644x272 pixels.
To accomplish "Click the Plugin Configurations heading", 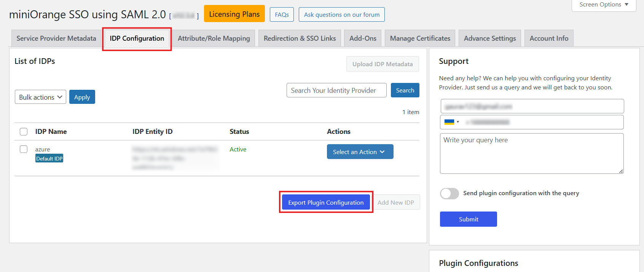I will click(x=478, y=263).
